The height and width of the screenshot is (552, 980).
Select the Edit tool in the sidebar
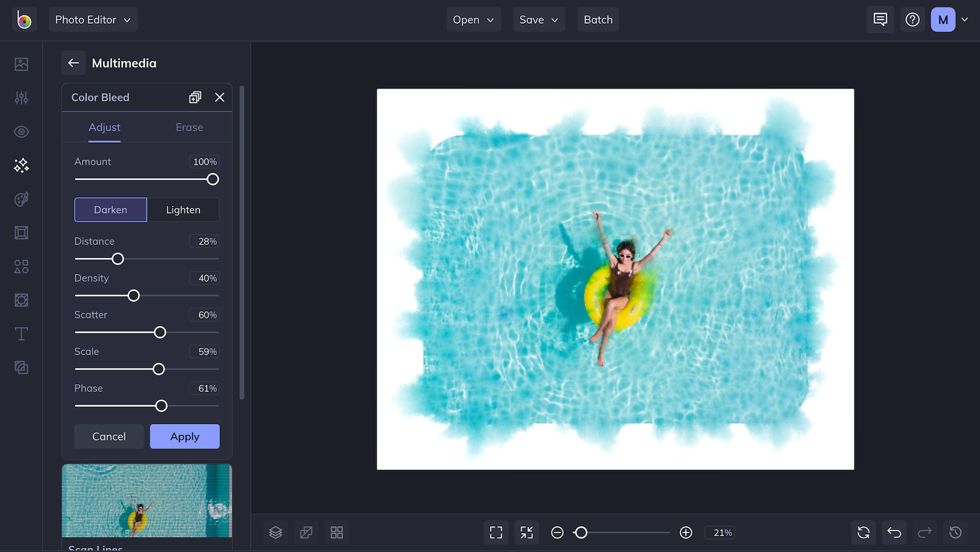21,64
